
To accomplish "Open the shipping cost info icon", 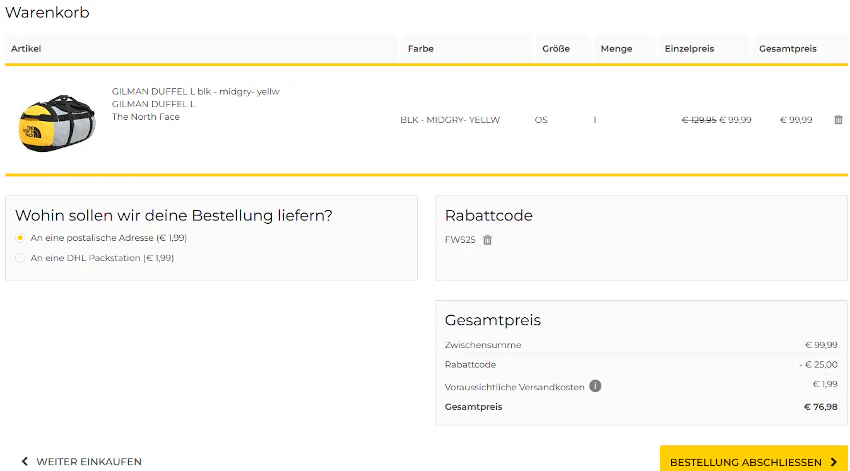I will point(595,386).
